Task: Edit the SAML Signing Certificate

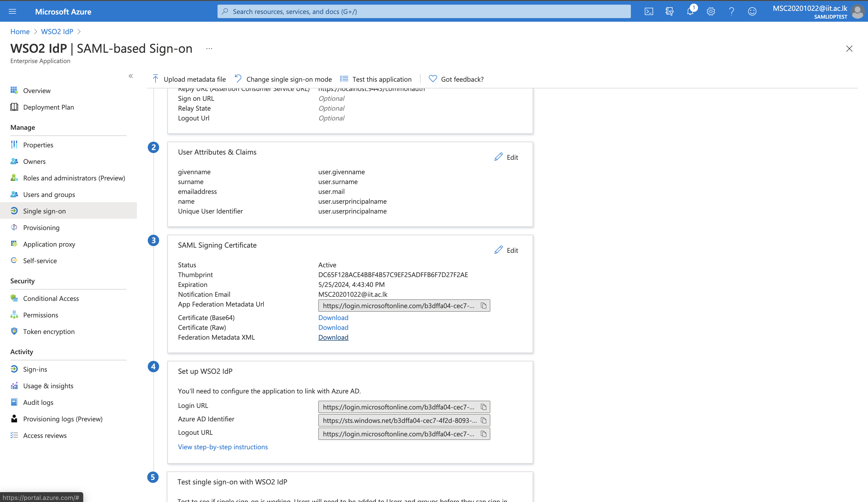Action: coord(506,250)
